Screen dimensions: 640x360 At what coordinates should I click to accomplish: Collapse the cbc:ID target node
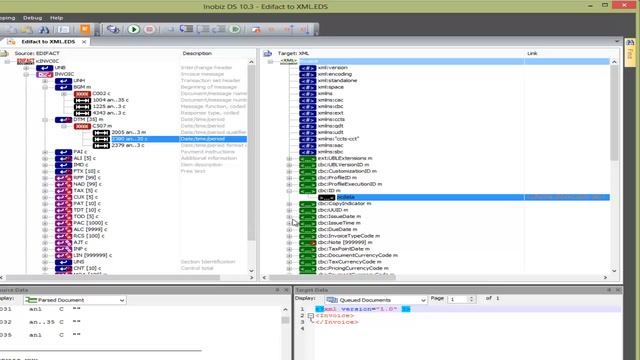point(289,191)
